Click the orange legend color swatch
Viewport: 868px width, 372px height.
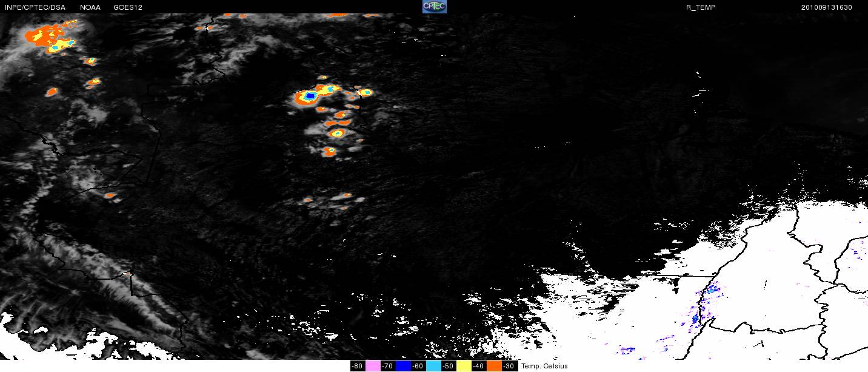click(x=494, y=366)
